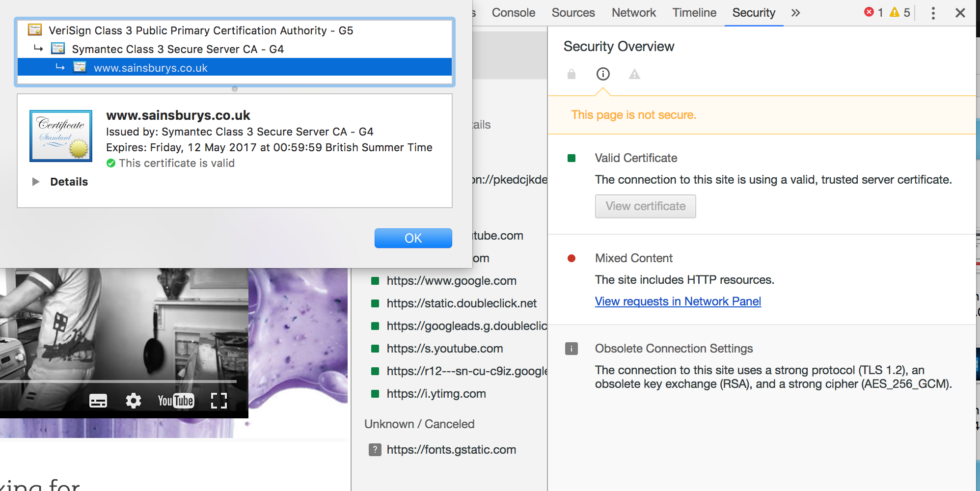The width and height of the screenshot is (980, 491).
Task: Click the info circle icon in Security Overview
Action: [x=603, y=74]
